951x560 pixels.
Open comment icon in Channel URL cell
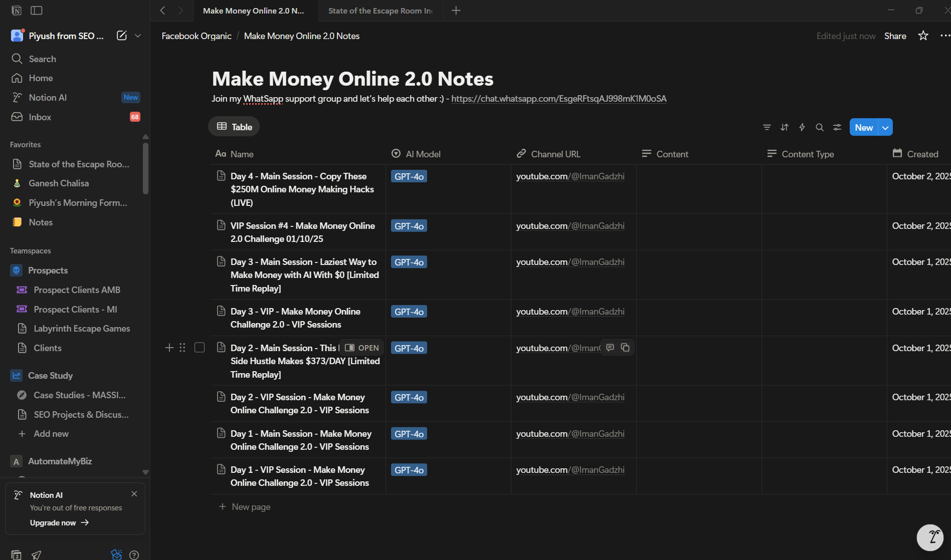(610, 348)
